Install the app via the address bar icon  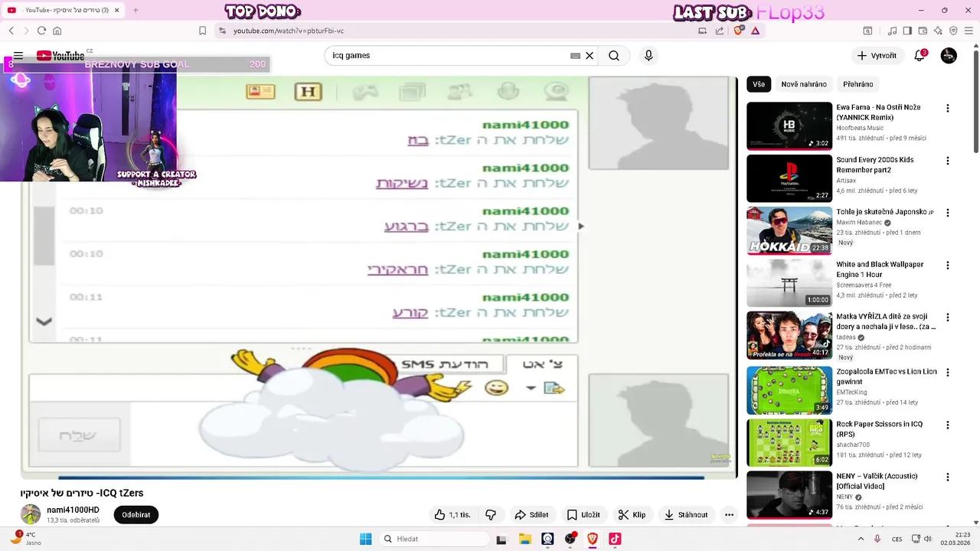(x=702, y=31)
